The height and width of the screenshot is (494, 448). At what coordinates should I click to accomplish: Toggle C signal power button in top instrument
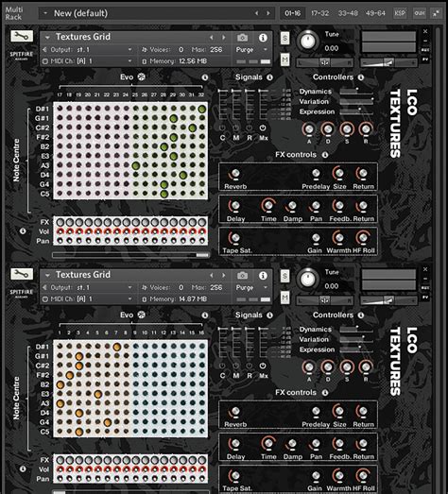tap(222, 128)
